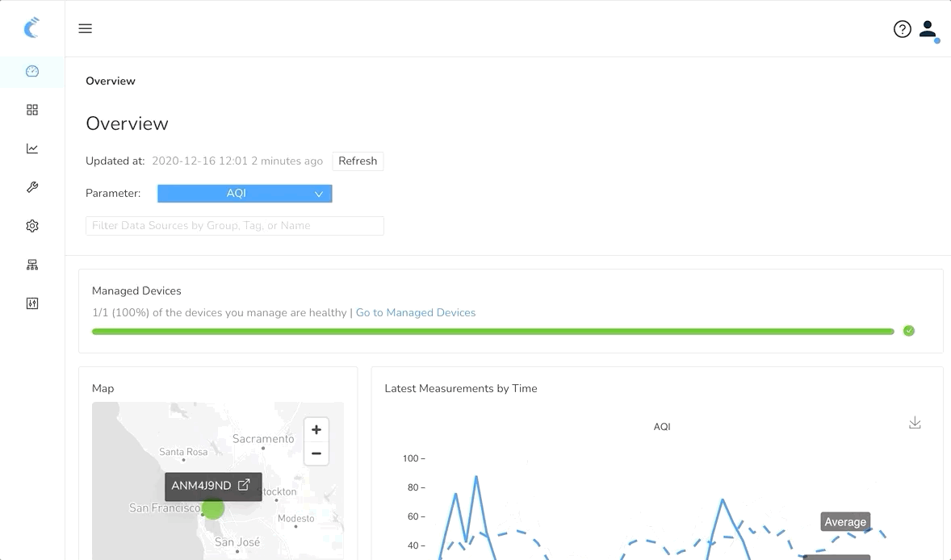The image size is (951, 560).
Task: Click the Average legend toggle on the chart
Action: point(845,522)
